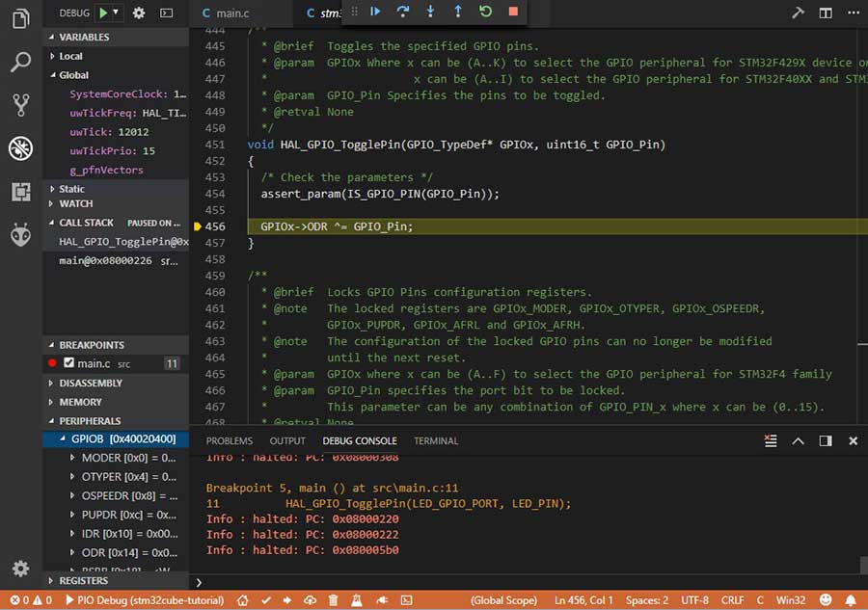Switch to the TERMINAL tab
868x610 pixels.
[x=436, y=440]
